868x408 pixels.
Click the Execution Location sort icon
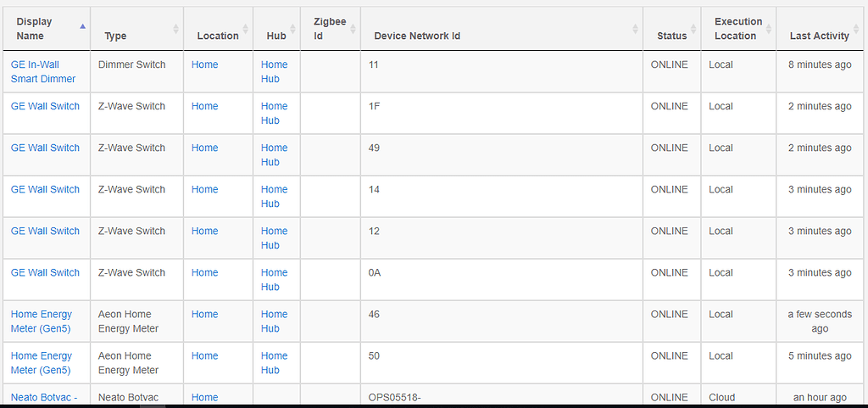tap(768, 29)
